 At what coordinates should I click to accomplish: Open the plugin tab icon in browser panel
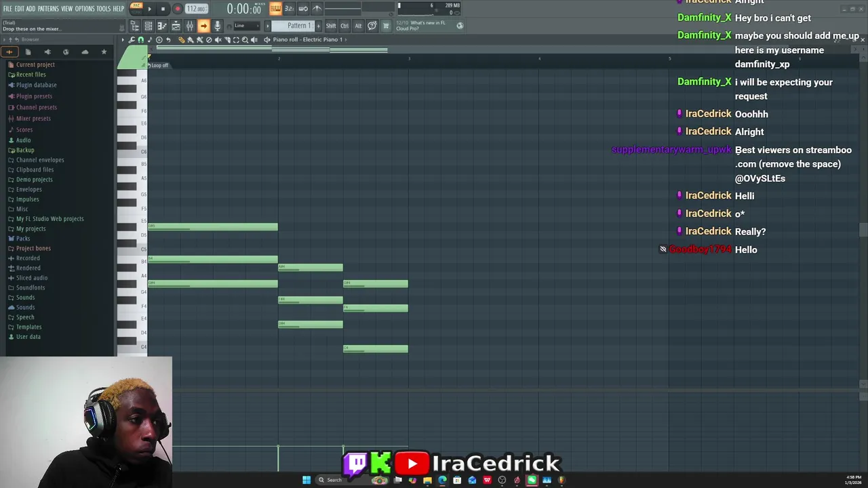[47, 52]
